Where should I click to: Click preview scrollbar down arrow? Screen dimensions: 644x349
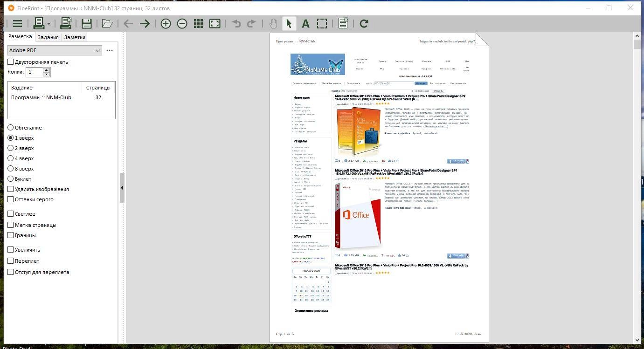[637, 341]
